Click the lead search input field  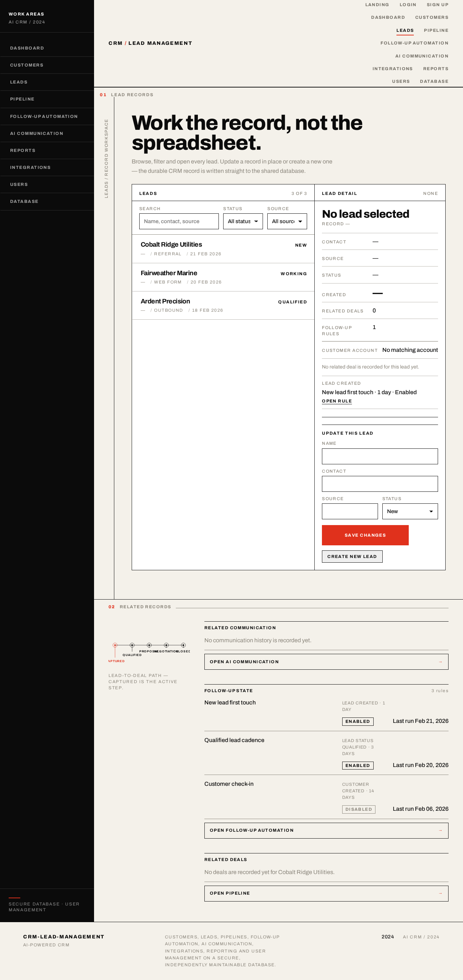click(179, 221)
